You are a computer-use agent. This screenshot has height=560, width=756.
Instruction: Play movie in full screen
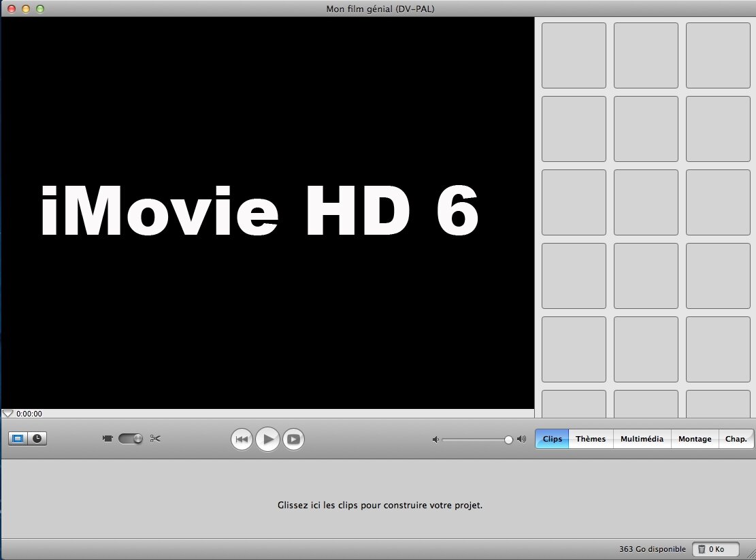(293, 439)
